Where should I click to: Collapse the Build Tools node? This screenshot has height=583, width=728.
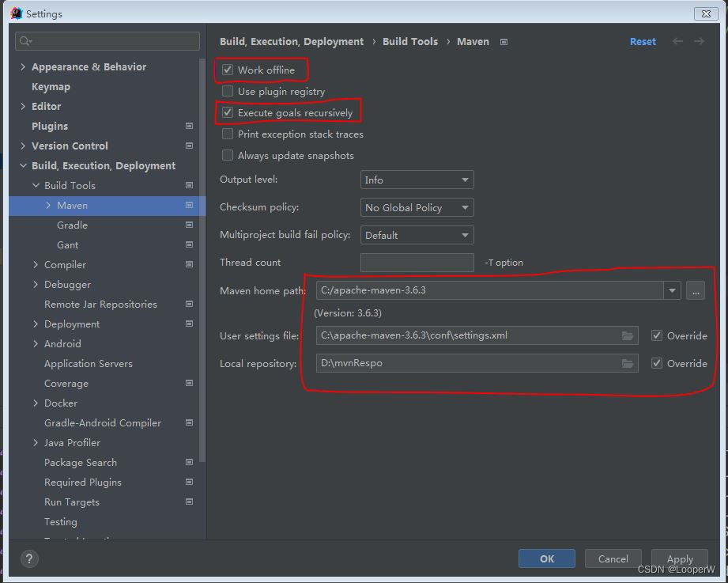[36, 185]
